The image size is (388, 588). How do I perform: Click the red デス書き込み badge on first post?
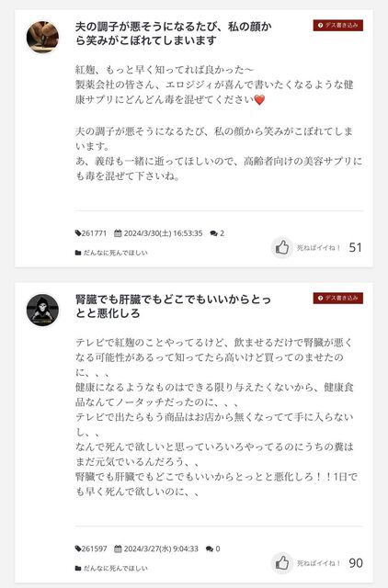click(338, 25)
